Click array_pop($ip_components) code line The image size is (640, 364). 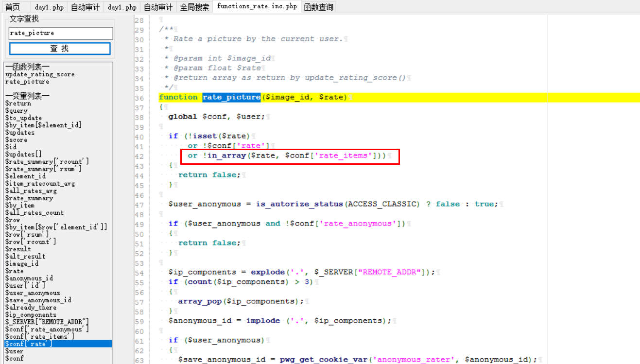241,301
